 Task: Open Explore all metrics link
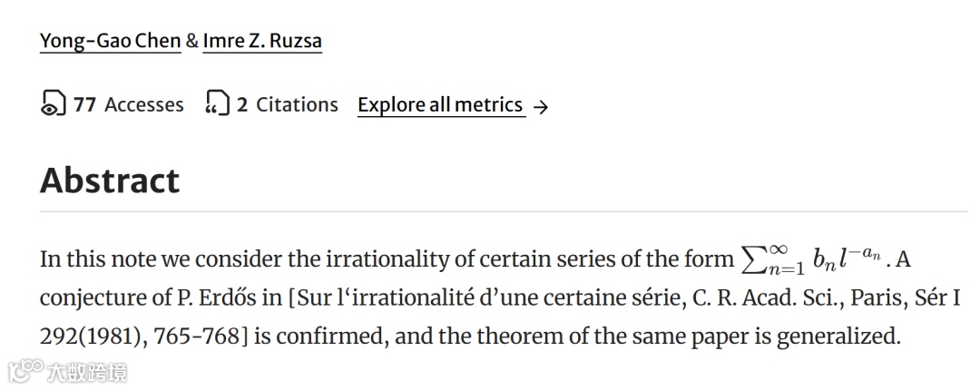440,105
